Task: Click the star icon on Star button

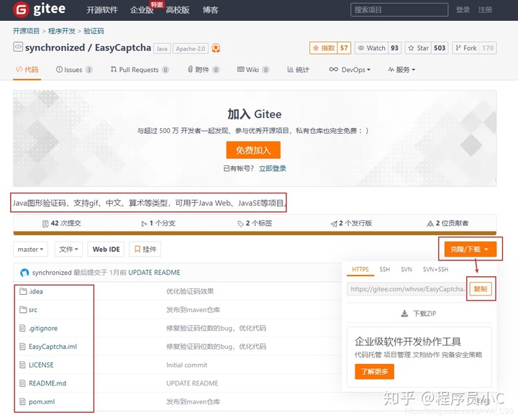Action: (x=411, y=48)
